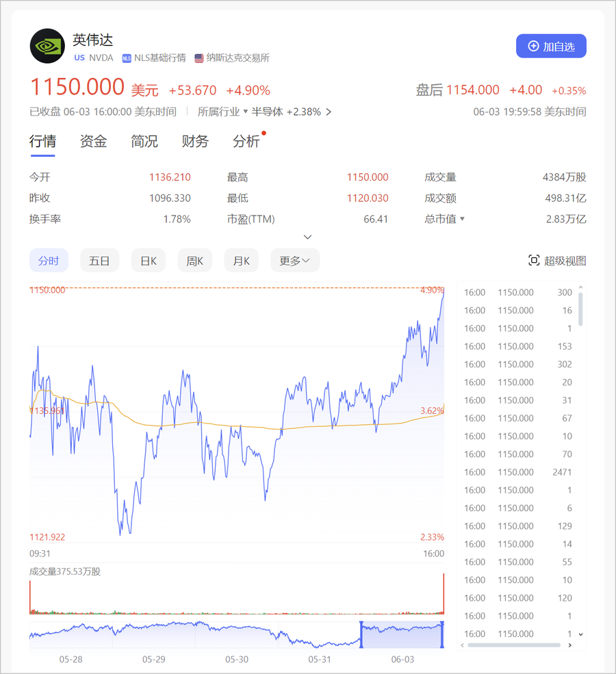The width and height of the screenshot is (616, 674).
Task: Click the 成交量375.53万股 label
Action: pyautogui.click(x=65, y=571)
